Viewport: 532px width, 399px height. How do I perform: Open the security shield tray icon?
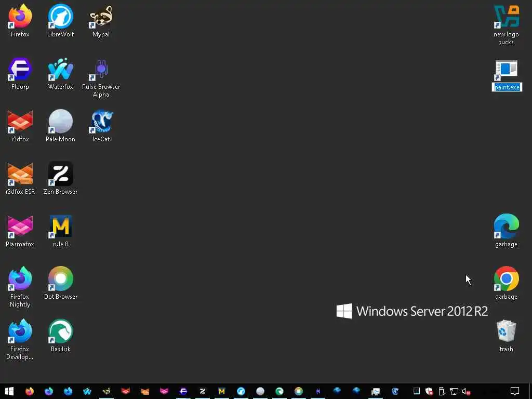pyautogui.click(x=429, y=392)
